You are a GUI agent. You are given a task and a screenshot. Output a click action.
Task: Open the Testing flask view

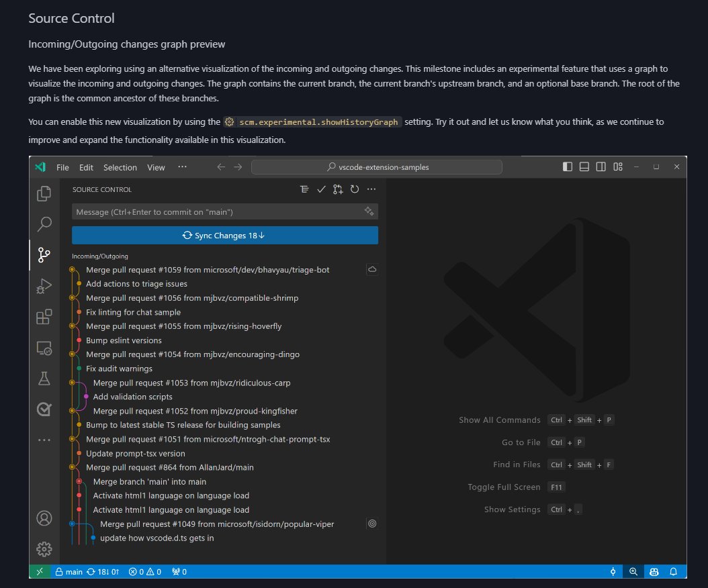[44, 379]
